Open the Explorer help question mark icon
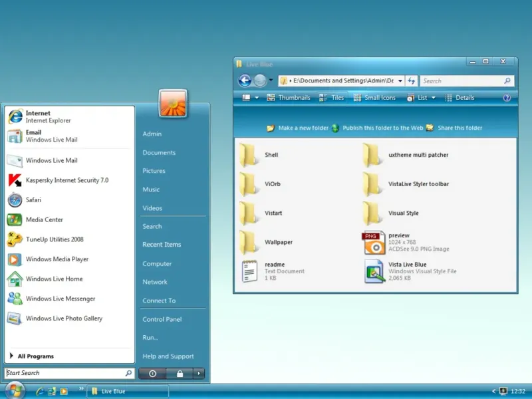The image size is (532, 399). pos(507,98)
